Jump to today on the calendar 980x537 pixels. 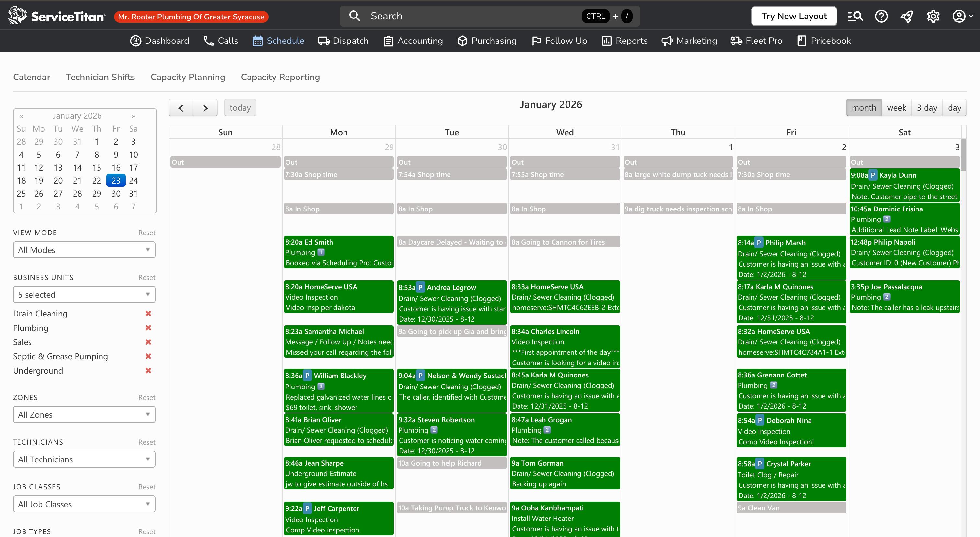(240, 107)
